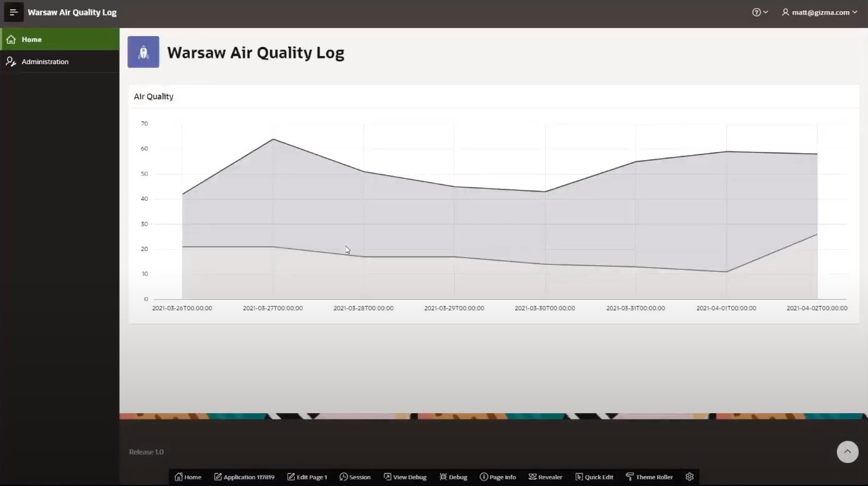Viewport: 868px width, 486px height.
Task: Click Revealer in developer toolbar
Action: coord(546,477)
